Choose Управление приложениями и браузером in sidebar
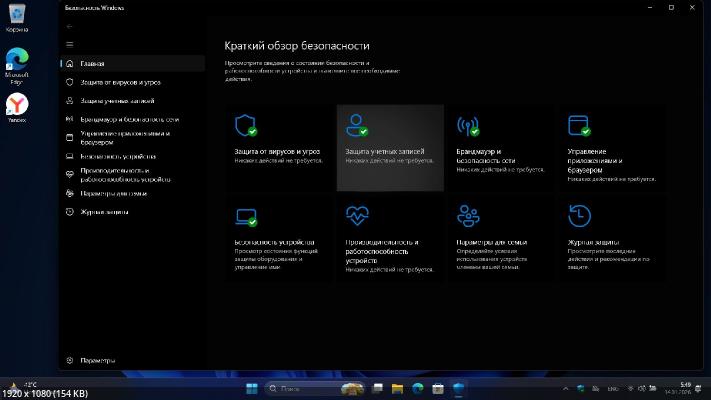711x400 pixels. pos(124,137)
